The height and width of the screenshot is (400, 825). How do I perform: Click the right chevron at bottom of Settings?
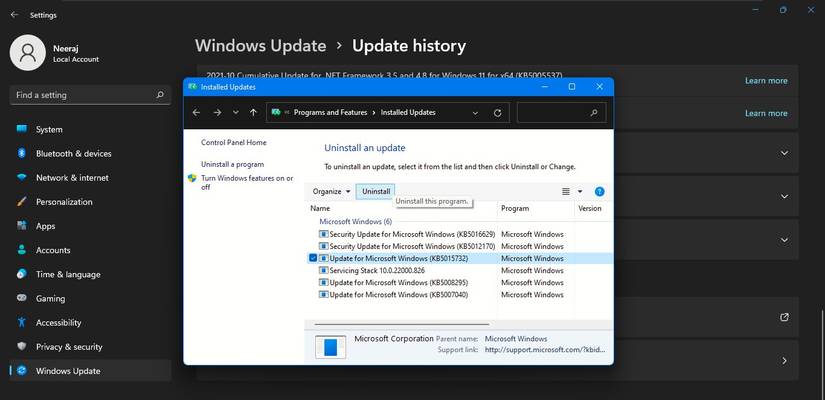coord(784,361)
